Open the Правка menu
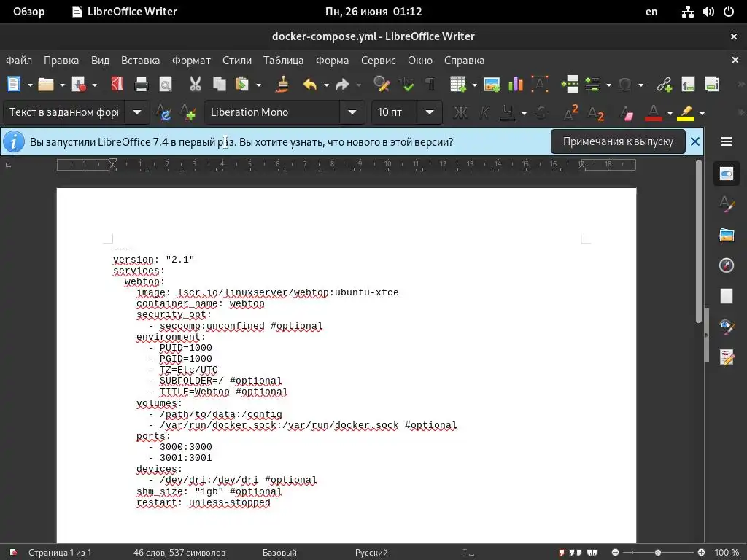The width and height of the screenshot is (747, 560). click(61, 61)
